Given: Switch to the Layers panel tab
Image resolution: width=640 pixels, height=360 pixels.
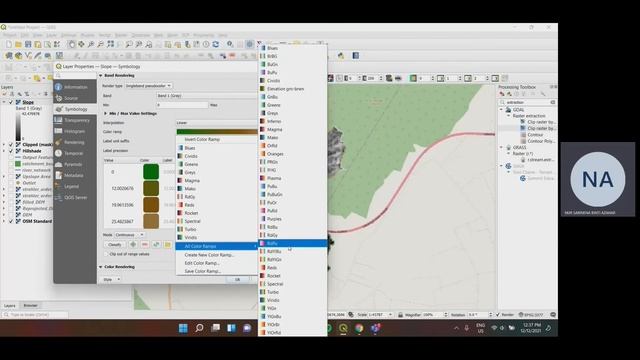Looking at the screenshot, I should click(9, 305).
